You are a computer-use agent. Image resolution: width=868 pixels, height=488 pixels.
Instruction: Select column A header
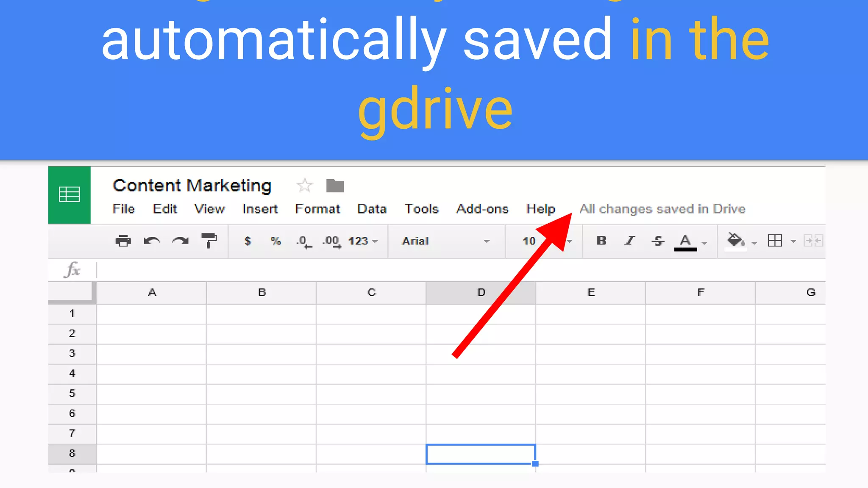click(x=152, y=293)
